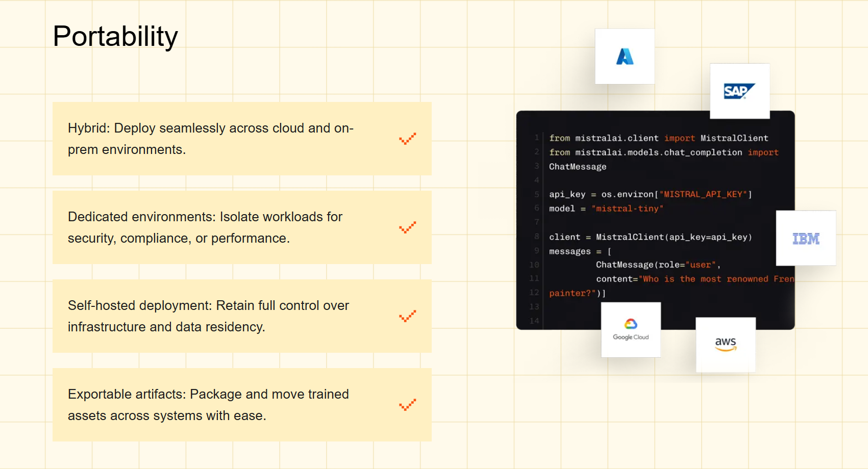
Task: Click the line number gutter at line 5
Action: click(536, 194)
